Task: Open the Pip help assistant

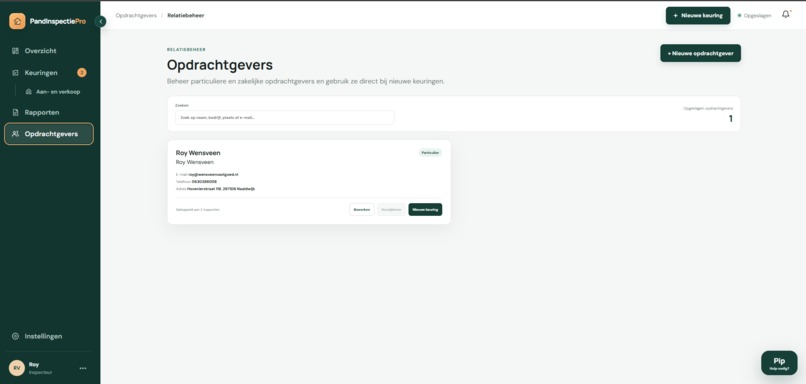Action: (779, 363)
